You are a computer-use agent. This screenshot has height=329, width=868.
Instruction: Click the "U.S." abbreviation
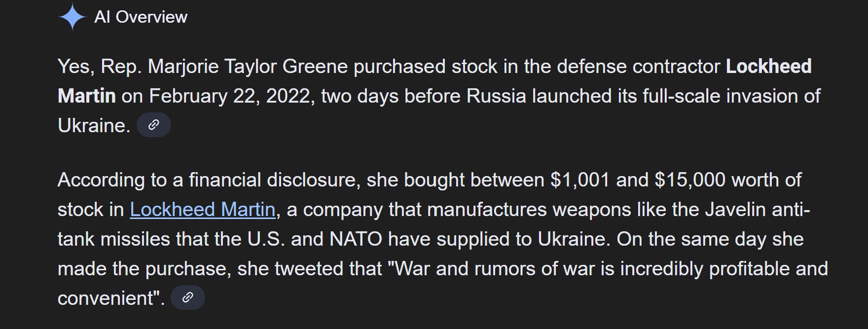point(266,239)
